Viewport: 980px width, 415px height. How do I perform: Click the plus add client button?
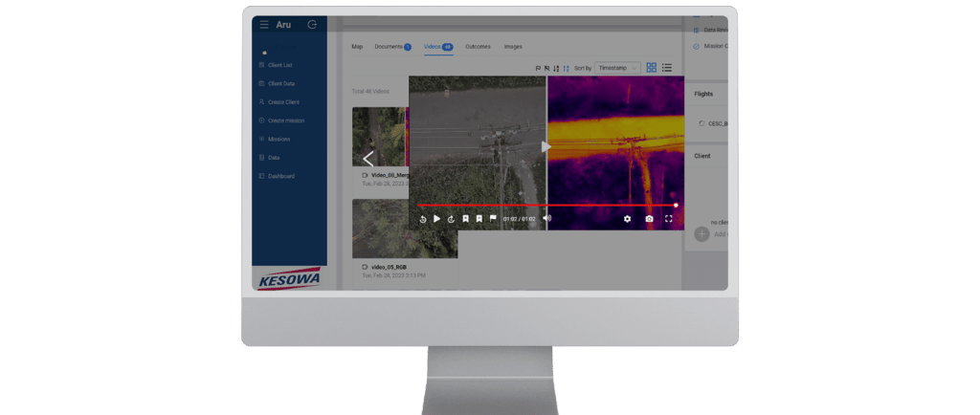tap(702, 234)
